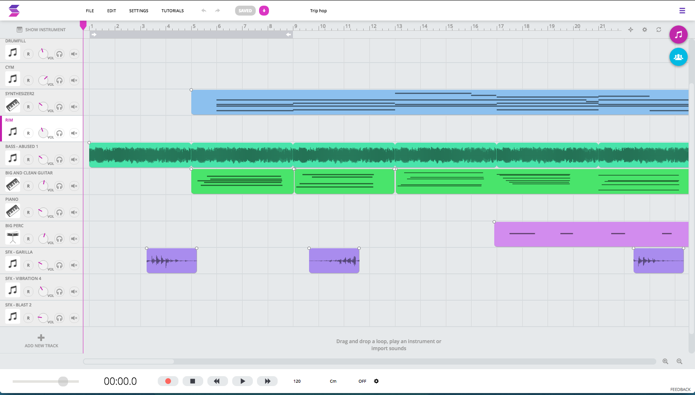Click the Show Instrument icon

click(x=19, y=30)
